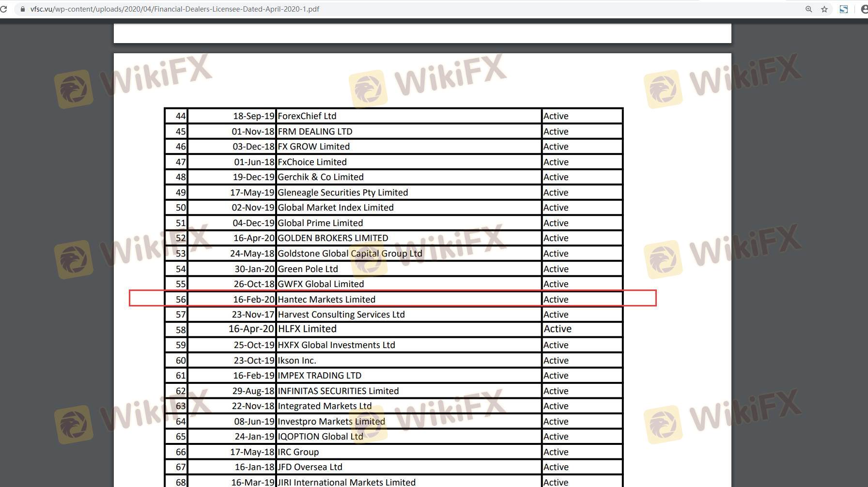Select the 19-Dec-19 date

click(x=254, y=177)
